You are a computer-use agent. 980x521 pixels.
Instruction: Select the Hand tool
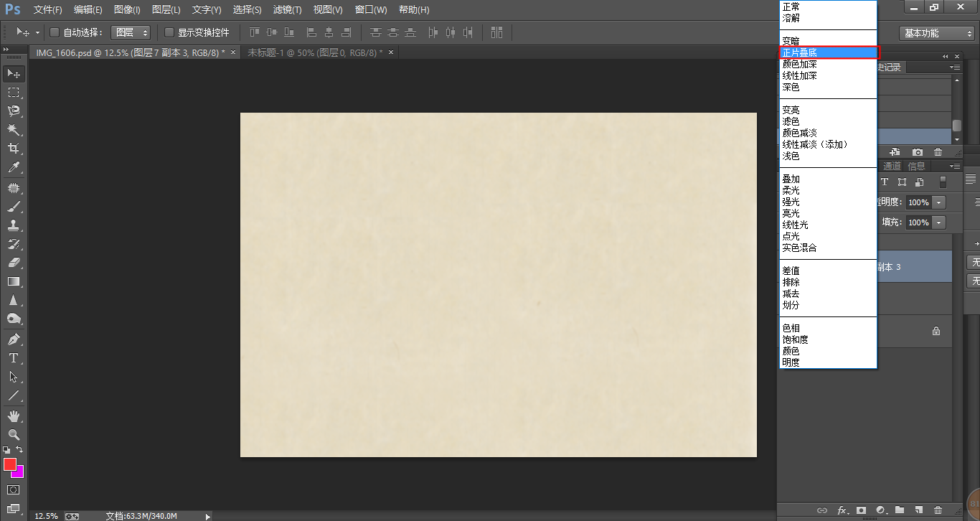click(x=14, y=416)
